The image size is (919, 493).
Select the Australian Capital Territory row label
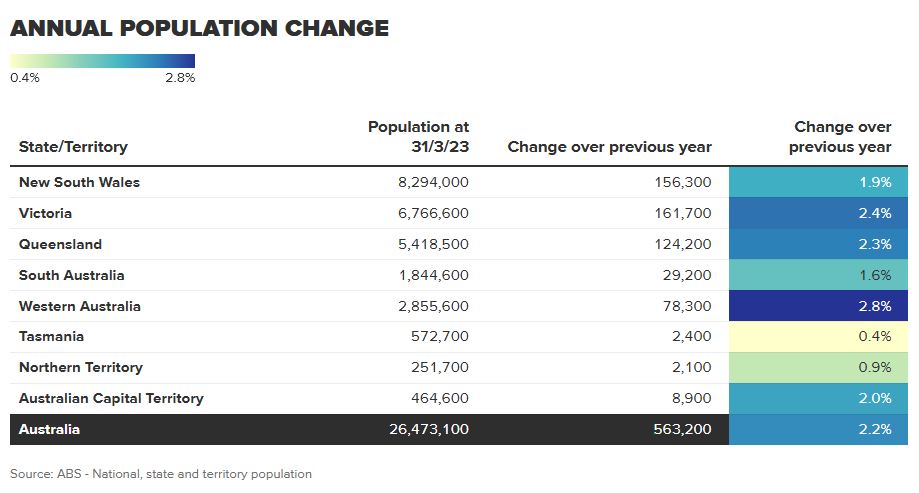tap(111, 398)
